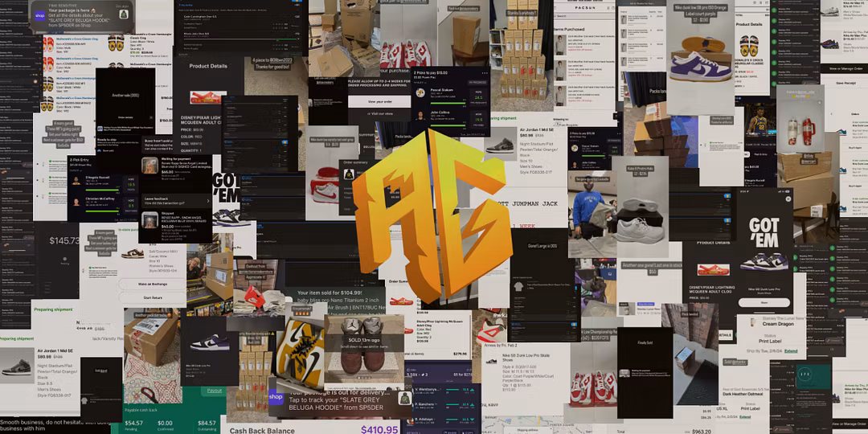This screenshot has width=868, height=434.
Task: Click 'Extend' next to Ship By Tue, 2/6/24
Action: (x=791, y=351)
